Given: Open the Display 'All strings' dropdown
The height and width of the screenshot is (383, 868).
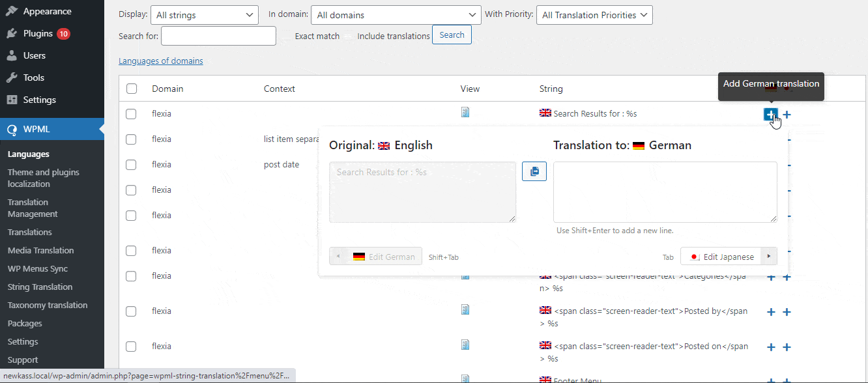Looking at the screenshot, I should coord(204,15).
